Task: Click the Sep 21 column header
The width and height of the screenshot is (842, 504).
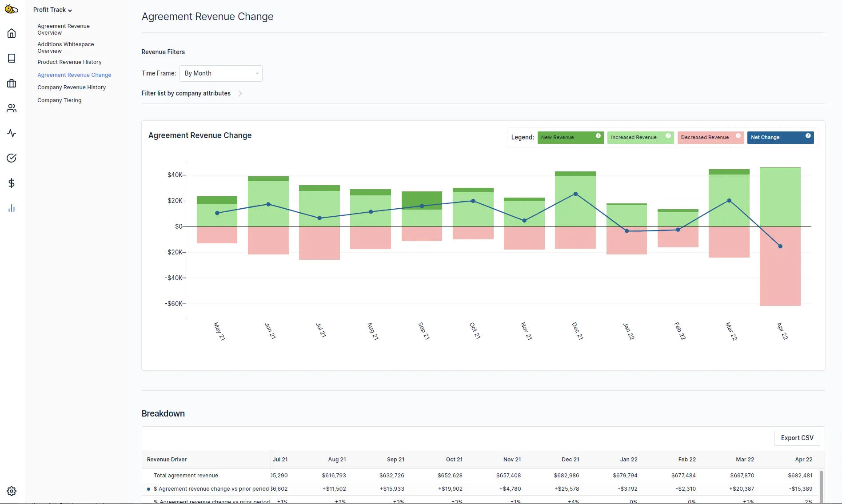Action: [x=395, y=460]
